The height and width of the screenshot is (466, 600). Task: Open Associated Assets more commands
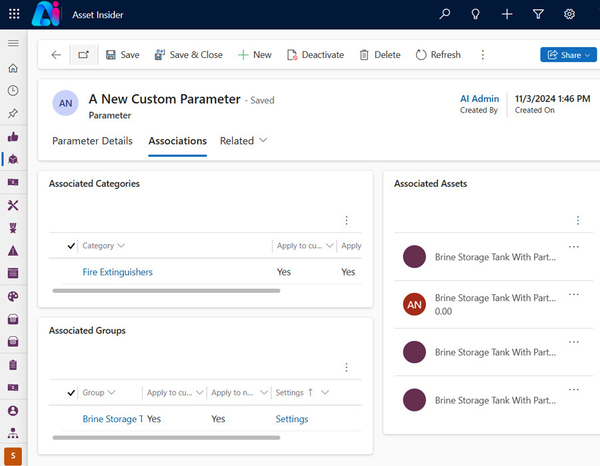pyautogui.click(x=578, y=220)
